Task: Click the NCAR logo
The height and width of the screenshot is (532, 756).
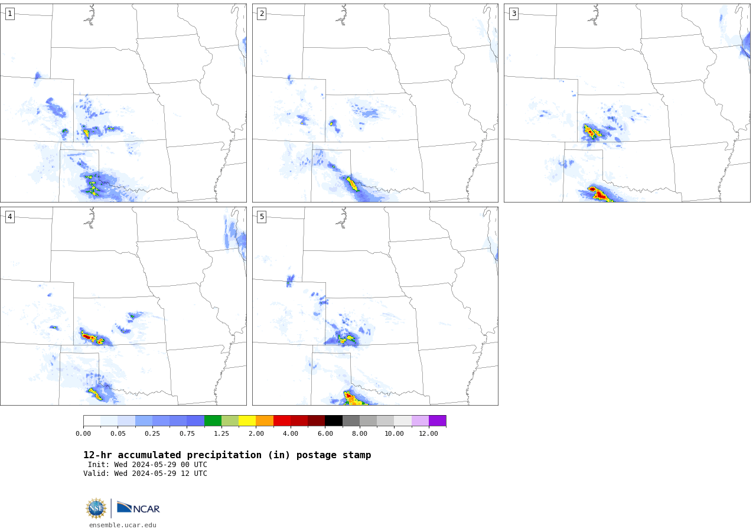Action: point(138,508)
